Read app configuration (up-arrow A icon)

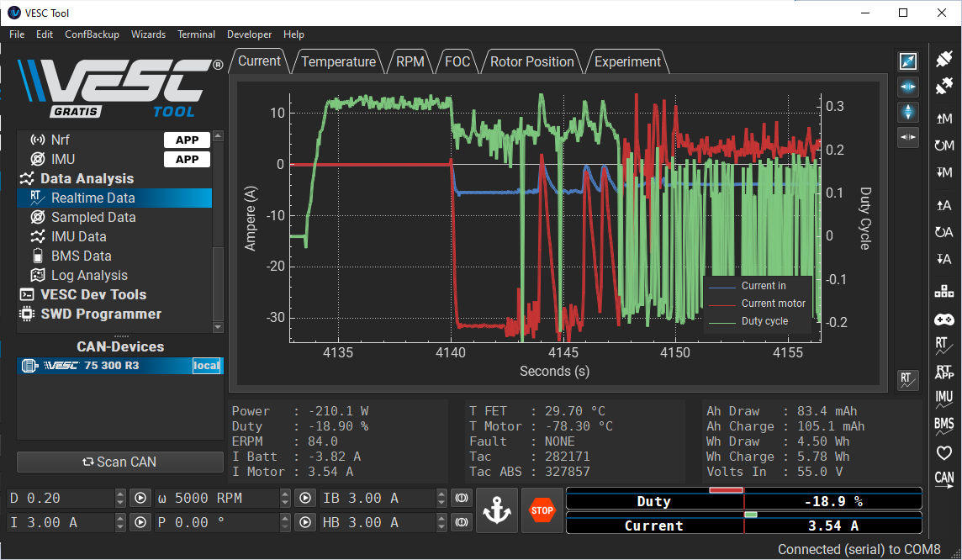point(943,205)
